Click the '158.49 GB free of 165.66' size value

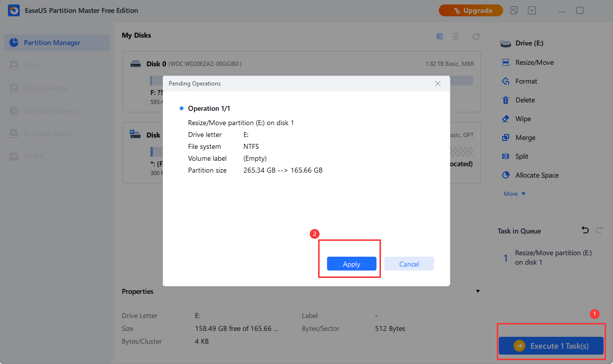pyautogui.click(x=236, y=328)
